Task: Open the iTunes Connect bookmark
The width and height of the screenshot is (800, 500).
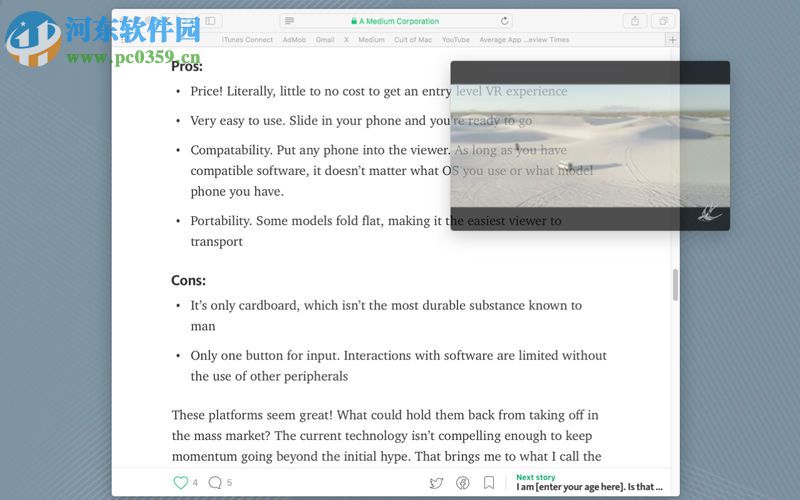Action: click(247, 40)
